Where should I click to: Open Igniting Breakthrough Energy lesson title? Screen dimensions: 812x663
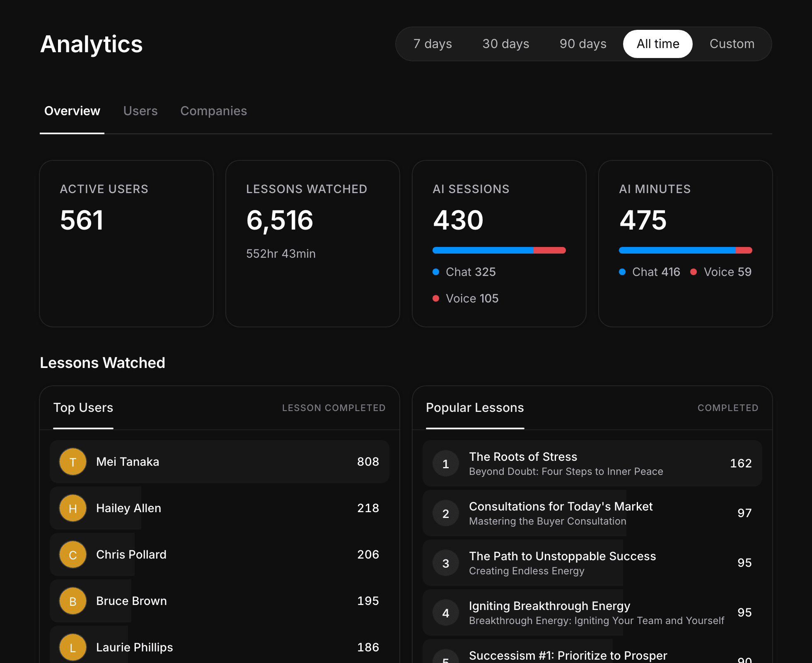[549, 606]
